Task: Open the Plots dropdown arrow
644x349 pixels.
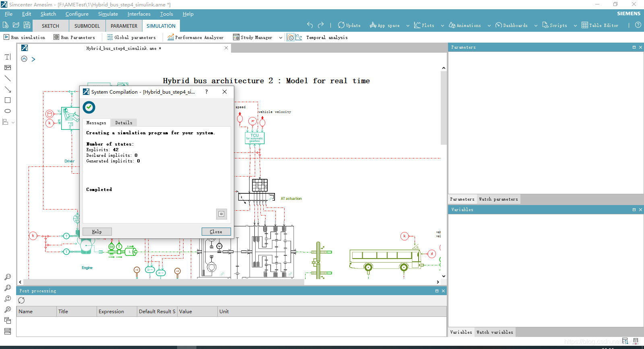Action: click(x=442, y=25)
